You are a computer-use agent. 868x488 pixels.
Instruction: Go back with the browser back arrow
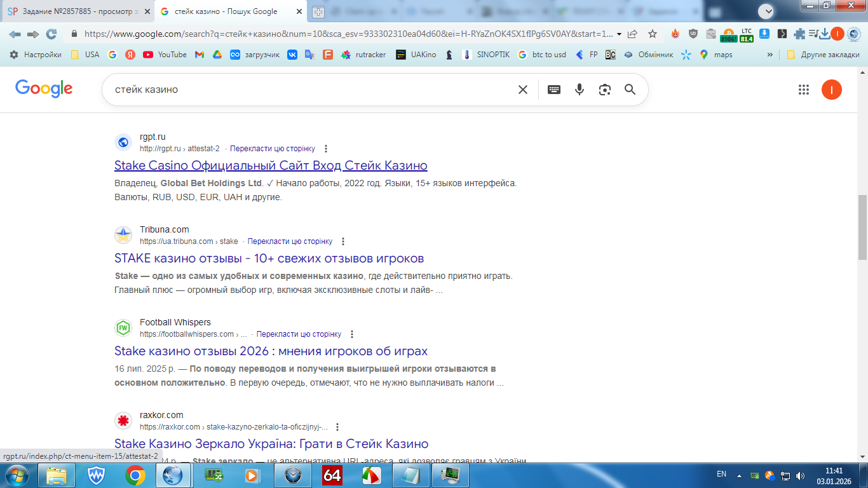point(15,34)
